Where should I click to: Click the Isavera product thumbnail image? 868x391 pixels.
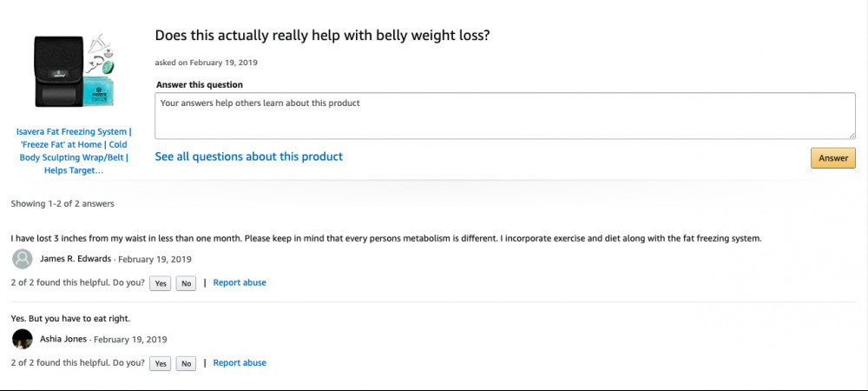[x=74, y=70]
